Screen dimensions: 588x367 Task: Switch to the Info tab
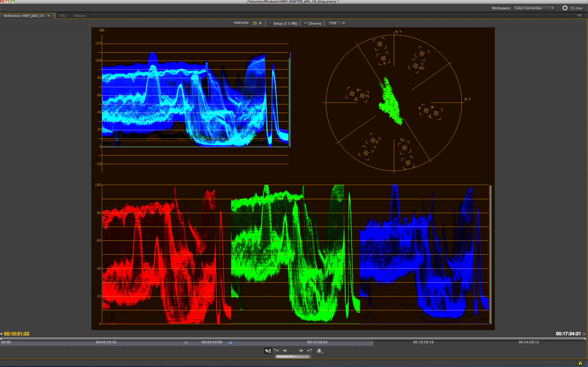(62, 16)
